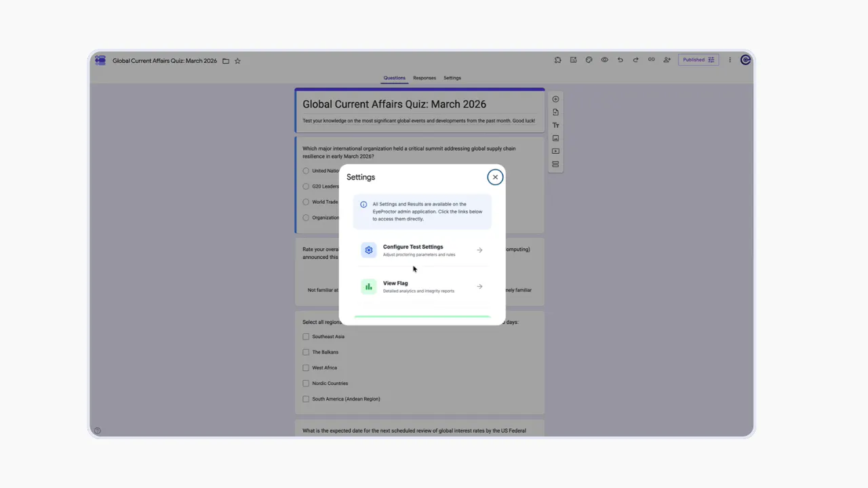Open the account profile avatar

tap(745, 60)
